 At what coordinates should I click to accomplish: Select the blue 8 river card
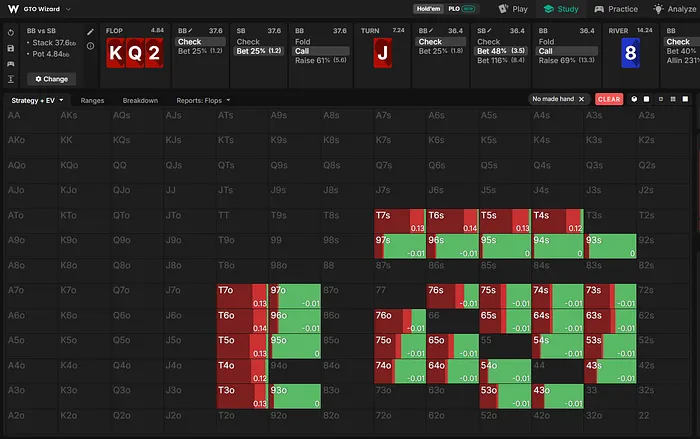pyautogui.click(x=630, y=53)
